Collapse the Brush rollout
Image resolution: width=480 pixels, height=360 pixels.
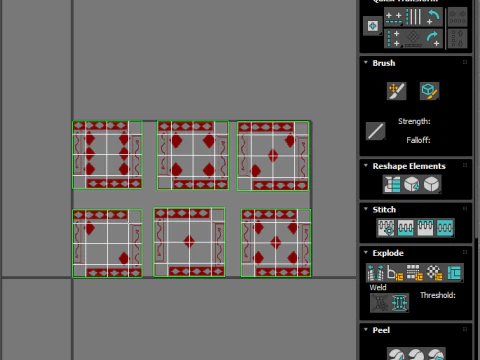(366, 62)
